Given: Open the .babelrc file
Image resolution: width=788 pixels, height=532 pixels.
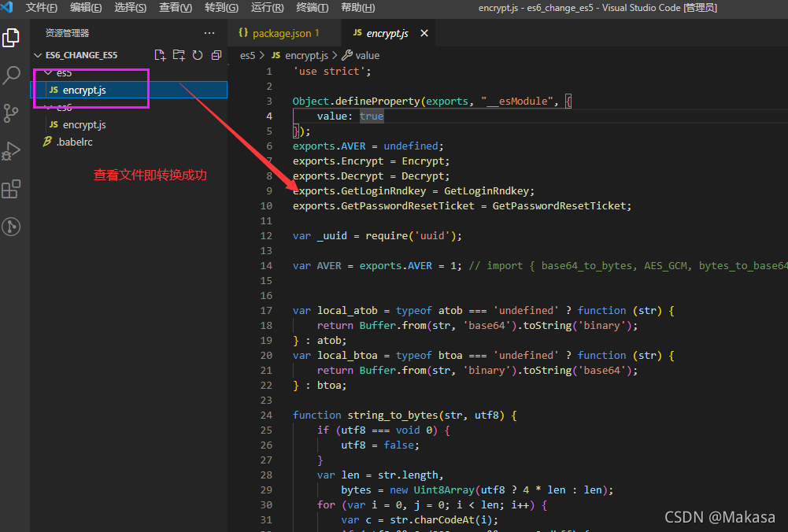Looking at the screenshot, I should click(128, 142).
